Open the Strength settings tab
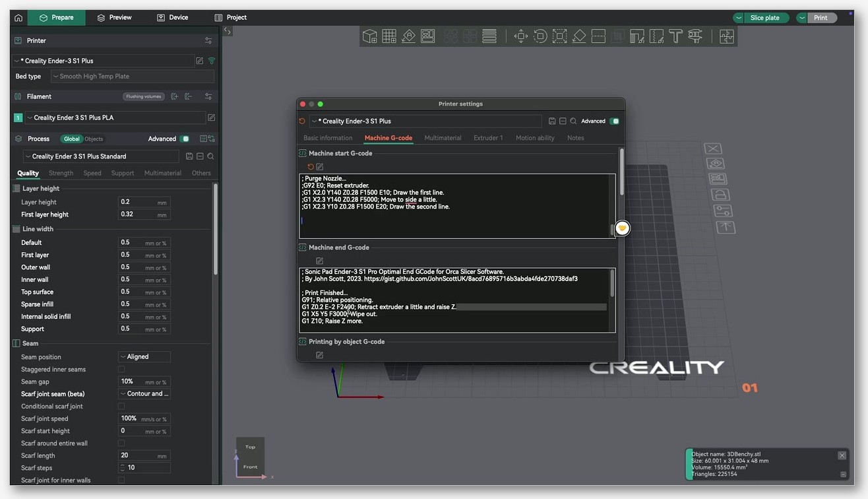 (61, 173)
